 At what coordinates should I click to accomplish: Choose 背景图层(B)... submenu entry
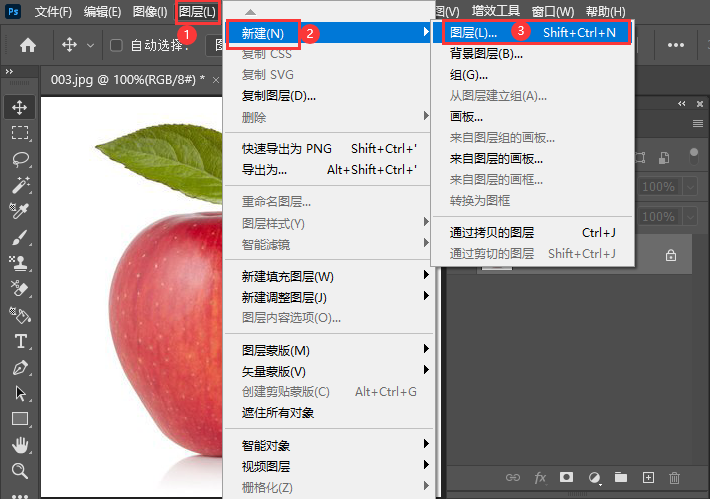[533, 54]
